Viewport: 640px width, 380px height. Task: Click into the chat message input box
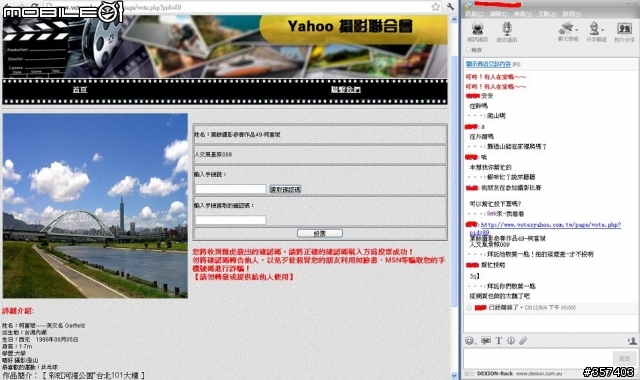(538, 358)
